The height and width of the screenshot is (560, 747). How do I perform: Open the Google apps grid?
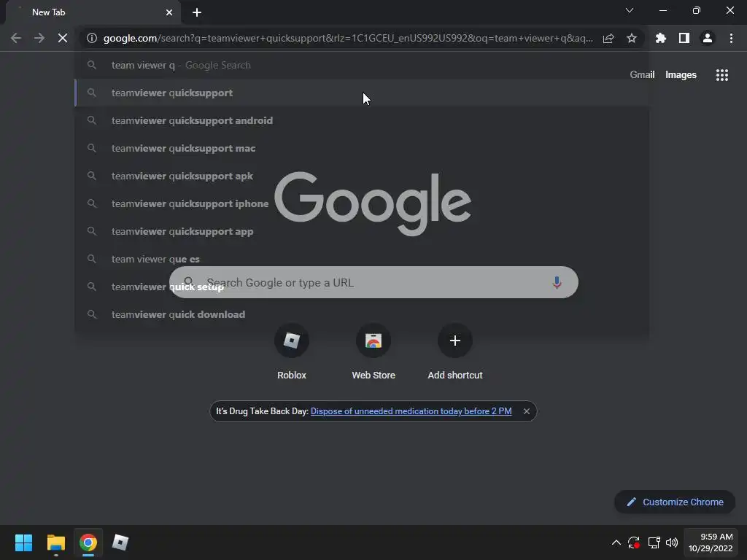722,75
